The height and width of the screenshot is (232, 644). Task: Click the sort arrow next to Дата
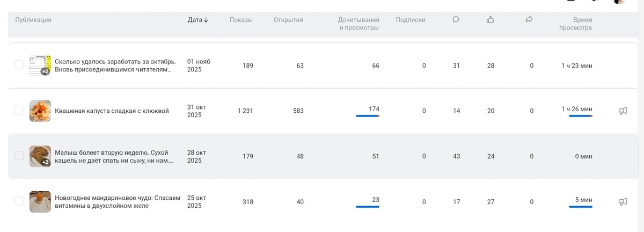[x=206, y=20]
